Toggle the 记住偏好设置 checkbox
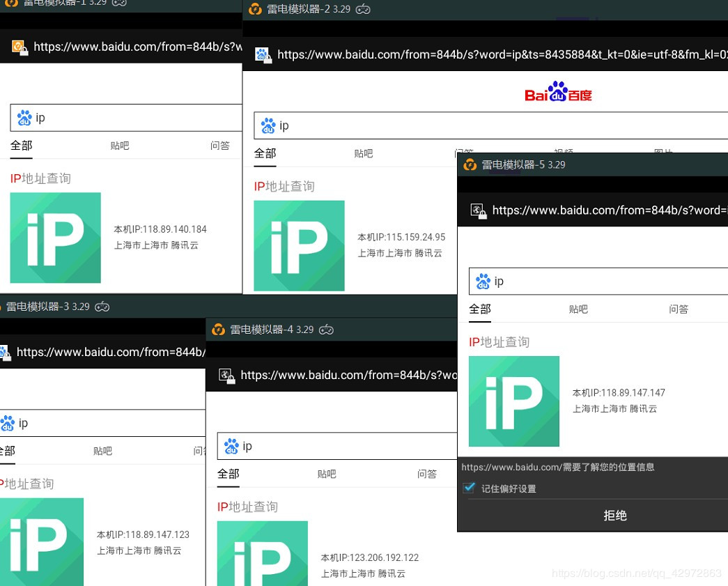This screenshot has width=728, height=586. 469,488
